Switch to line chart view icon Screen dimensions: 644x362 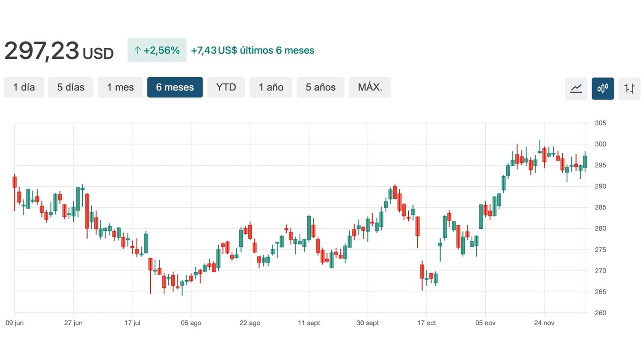576,88
